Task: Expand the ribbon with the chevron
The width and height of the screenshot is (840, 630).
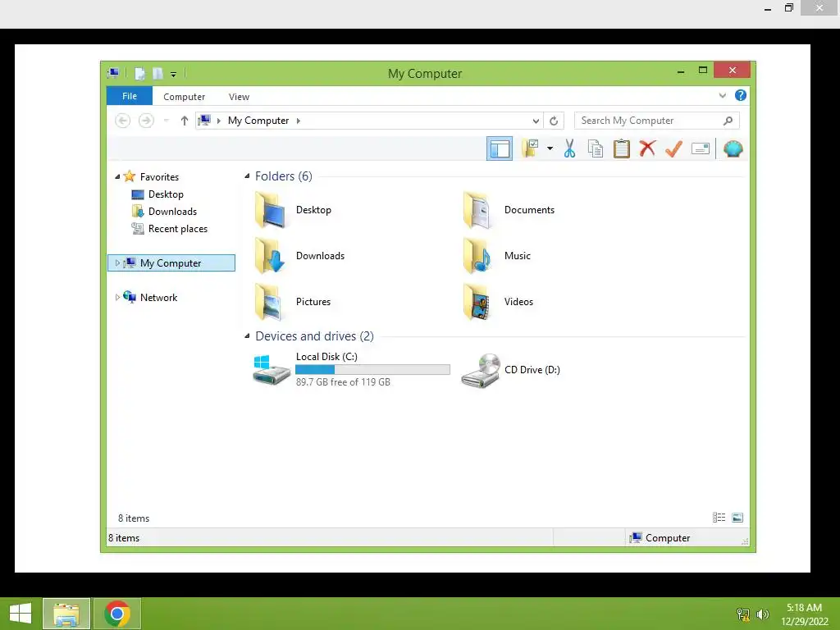Action: [x=722, y=95]
